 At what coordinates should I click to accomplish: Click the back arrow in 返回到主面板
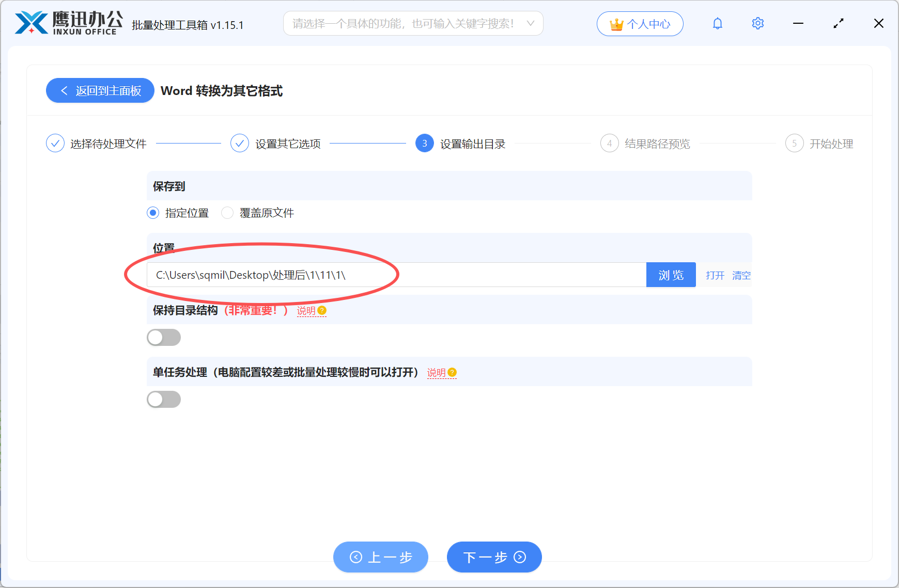tap(64, 90)
